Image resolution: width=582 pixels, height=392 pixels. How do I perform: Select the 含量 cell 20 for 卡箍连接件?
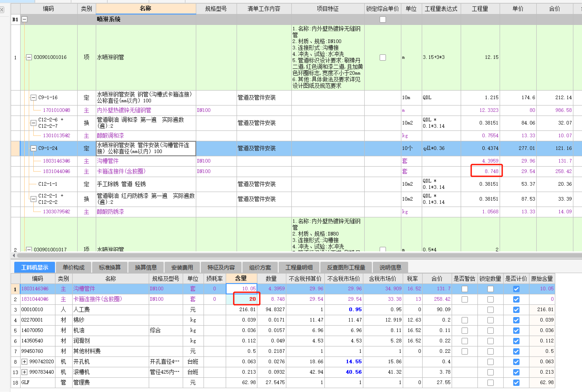pyautogui.click(x=241, y=299)
